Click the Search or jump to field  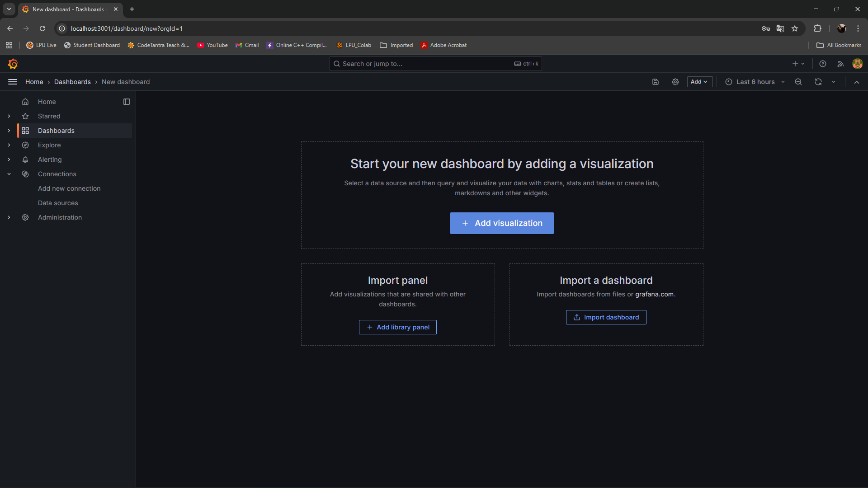click(425, 64)
